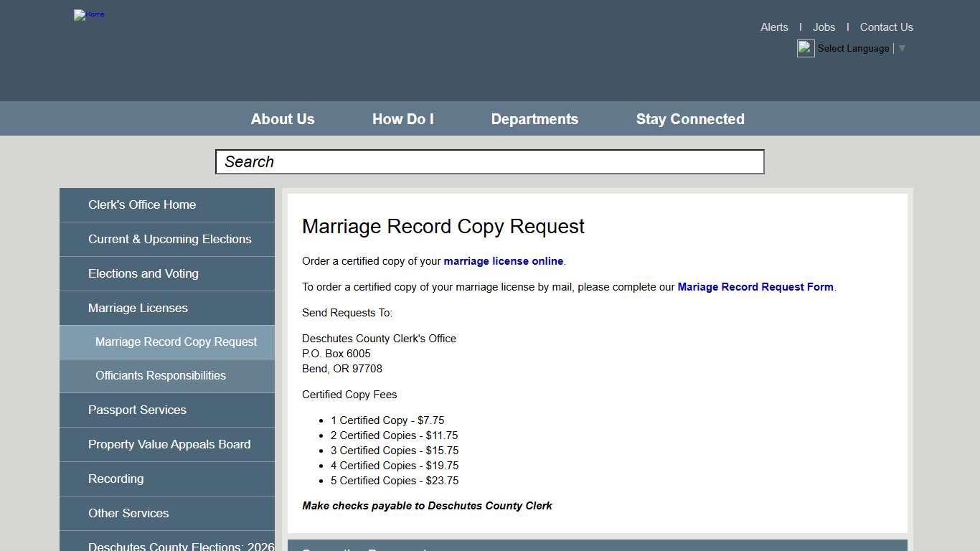Open the How Do I menu
Screen dimensions: 980x551
click(x=402, y=118)
